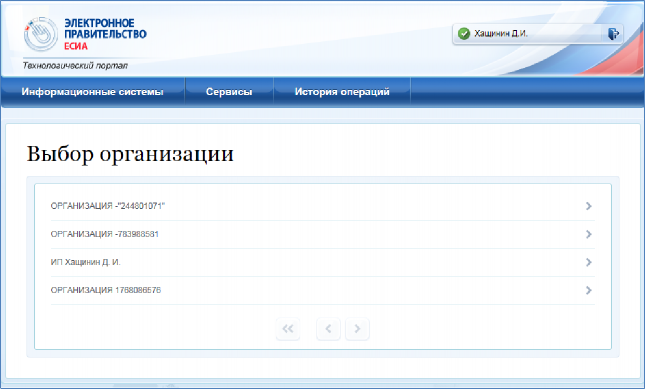Screen dimensions: 645x389
Task: Click chevron next to ИП Хащинин Д. И.
Action: coord(589,262)
